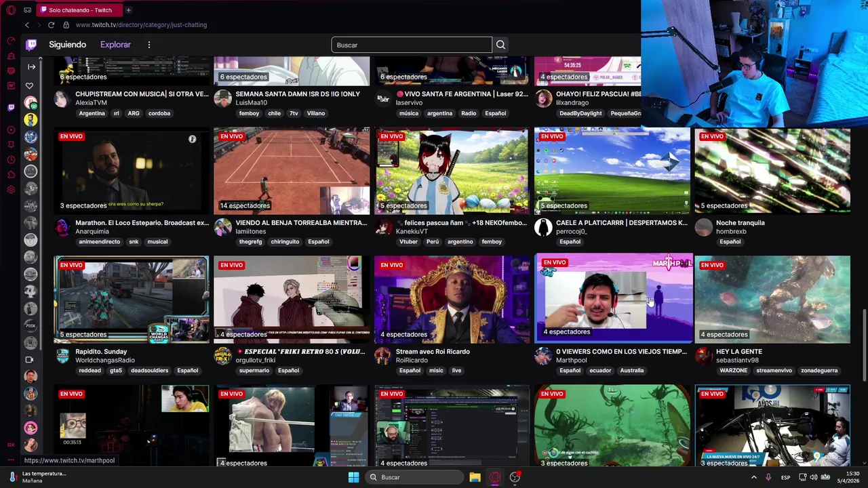This screenshot has height=488, width=868.
Task: Click the video camera icon in Twitch sidebar
Action: pos(29,359)
